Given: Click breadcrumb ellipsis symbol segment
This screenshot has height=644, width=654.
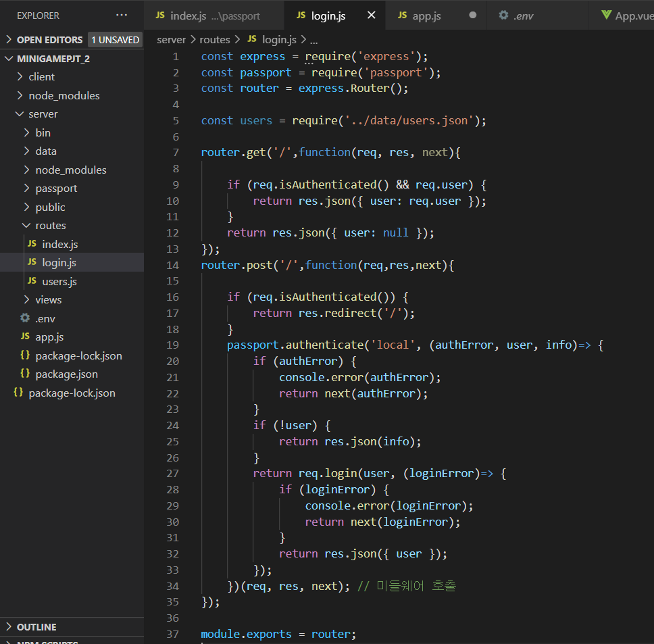Looking at the screenshot, I should [313, 41].
